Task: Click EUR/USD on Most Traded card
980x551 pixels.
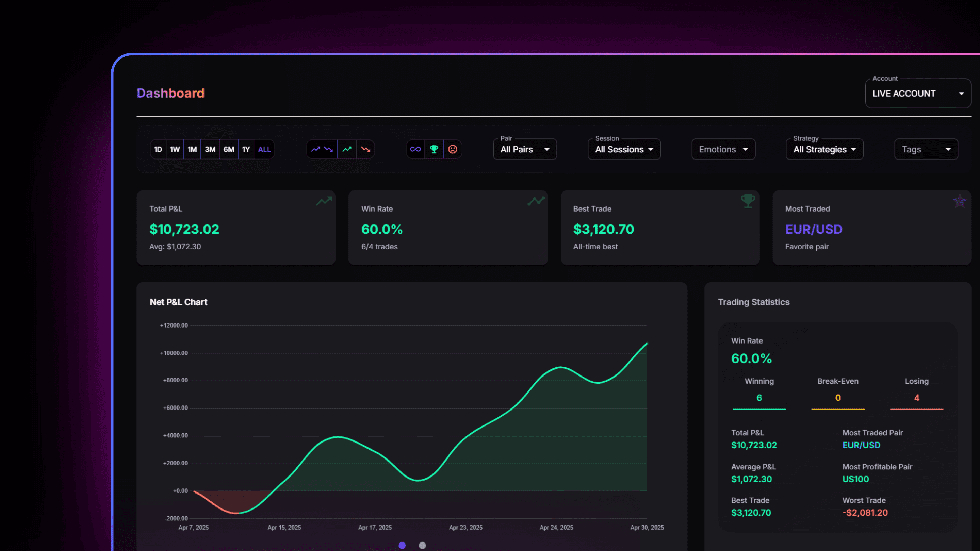Action: [x=814, y=229]
